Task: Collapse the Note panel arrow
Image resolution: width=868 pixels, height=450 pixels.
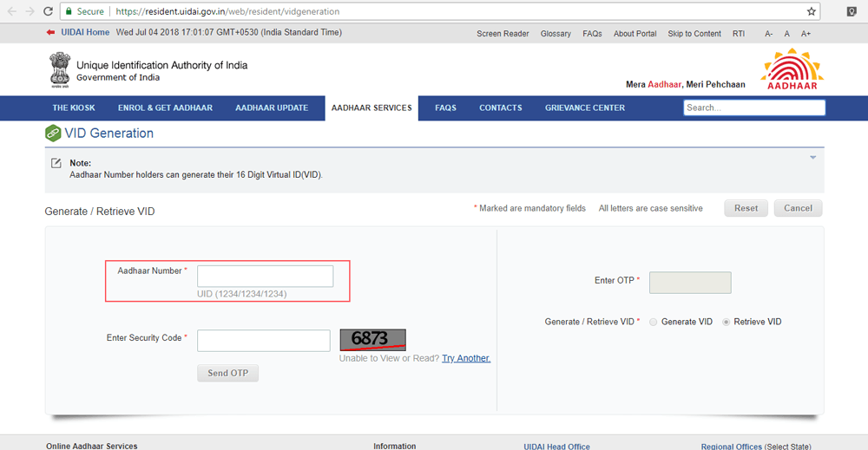Action: [x=812, y=158]
